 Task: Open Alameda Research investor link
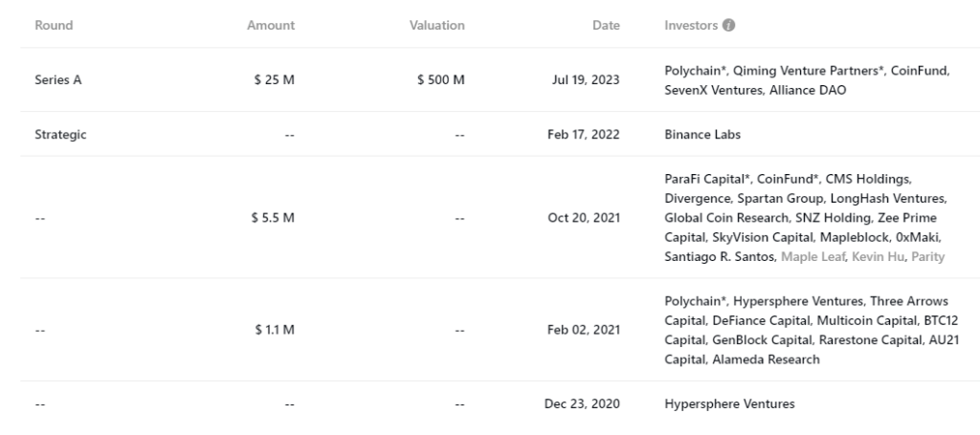(766, 359)
